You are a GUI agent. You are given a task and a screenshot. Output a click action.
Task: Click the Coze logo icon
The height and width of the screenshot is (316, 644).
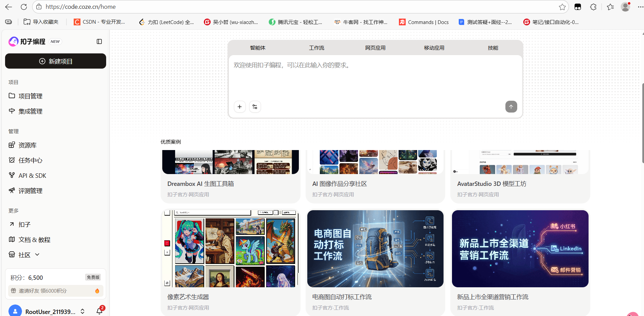coord(13,42)
